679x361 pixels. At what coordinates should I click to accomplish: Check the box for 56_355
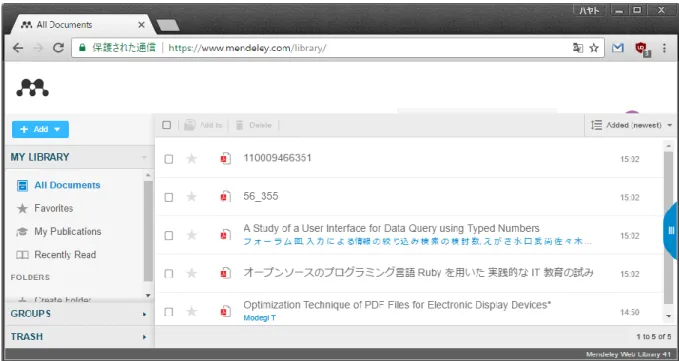coord(169,197)
